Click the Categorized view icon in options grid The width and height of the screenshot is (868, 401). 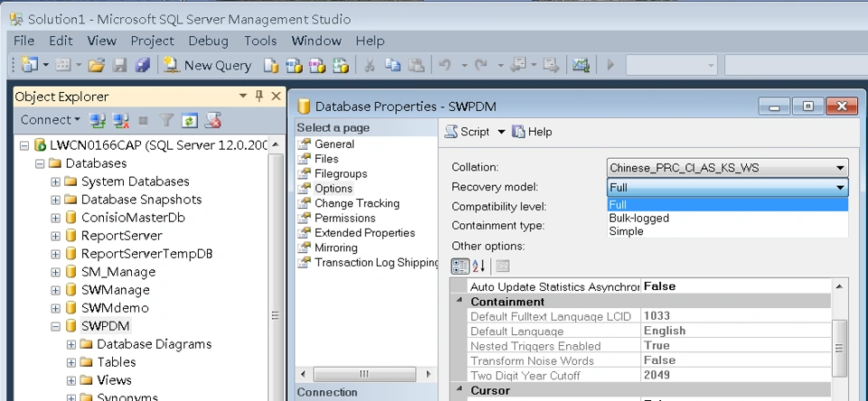[x=460, y=266]
